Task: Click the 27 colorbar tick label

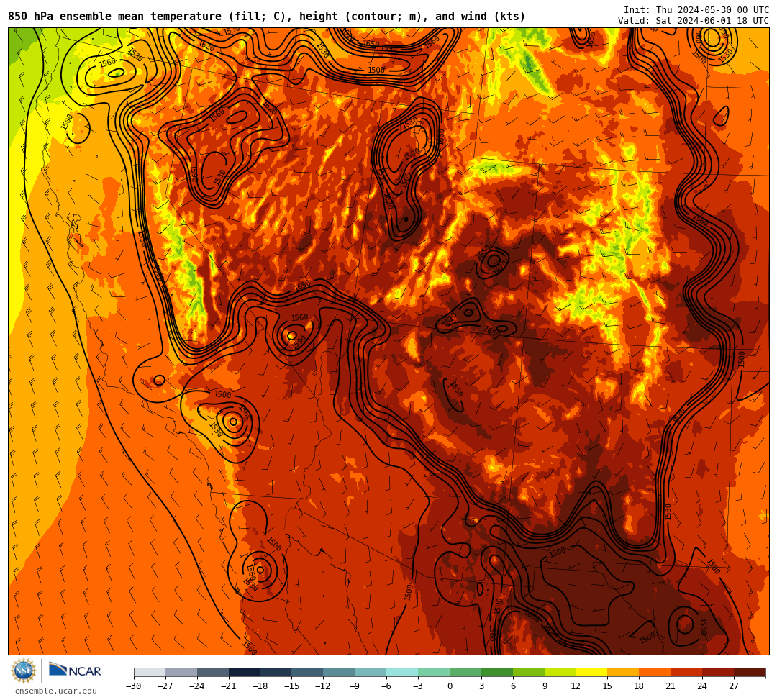Action: click(734, 686)
